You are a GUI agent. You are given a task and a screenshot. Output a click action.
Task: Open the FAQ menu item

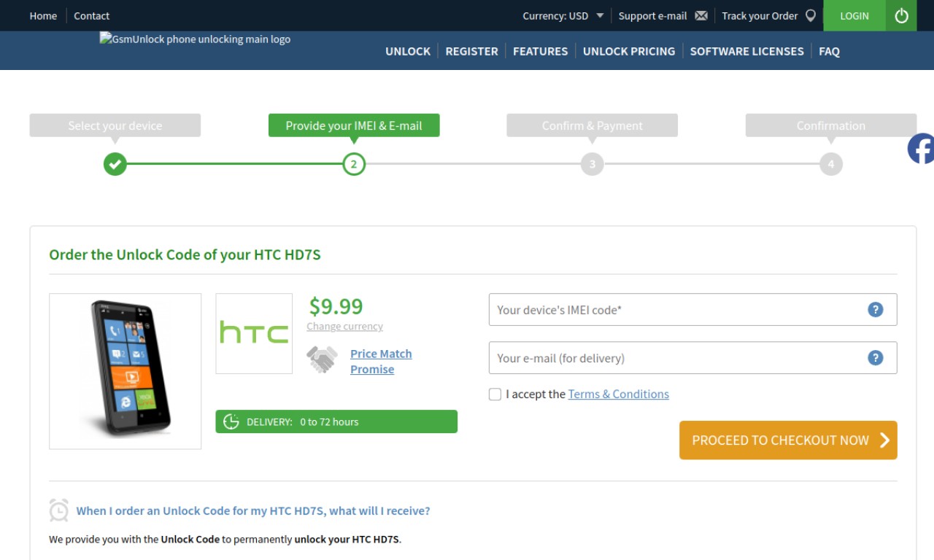coord(829,51)
